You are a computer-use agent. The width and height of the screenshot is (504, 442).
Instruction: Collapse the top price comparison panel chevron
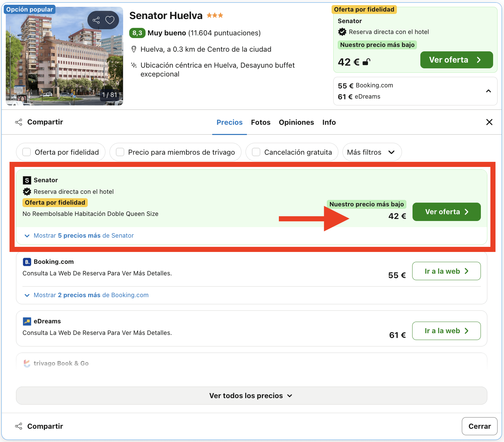(489, 91)
